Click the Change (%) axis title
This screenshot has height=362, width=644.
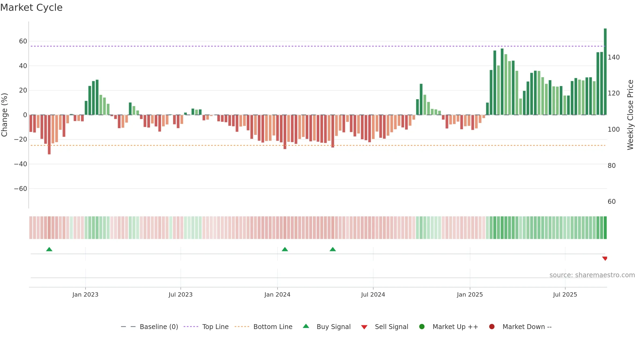pos(5,115)
